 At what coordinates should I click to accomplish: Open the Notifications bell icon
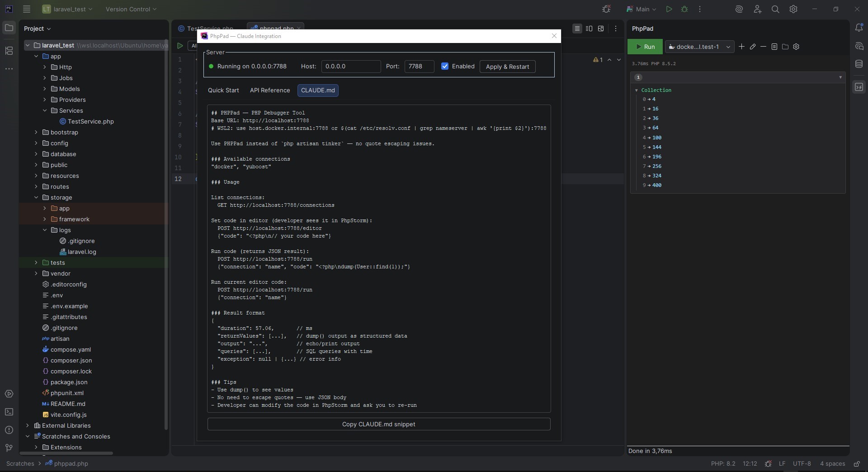pos(859,28)
